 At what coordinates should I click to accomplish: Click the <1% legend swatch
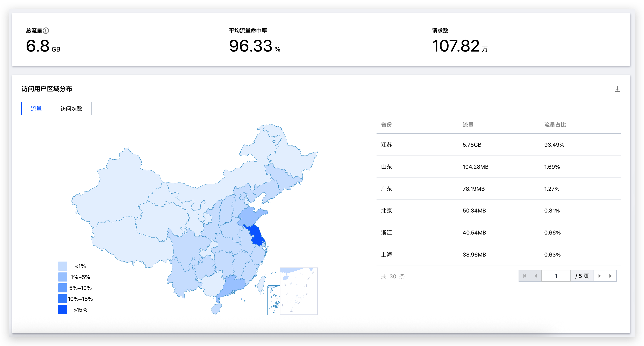click(x=62, y=266)
